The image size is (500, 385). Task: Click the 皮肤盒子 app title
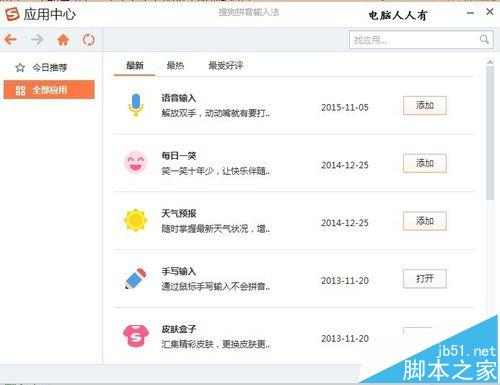(179, 329)
